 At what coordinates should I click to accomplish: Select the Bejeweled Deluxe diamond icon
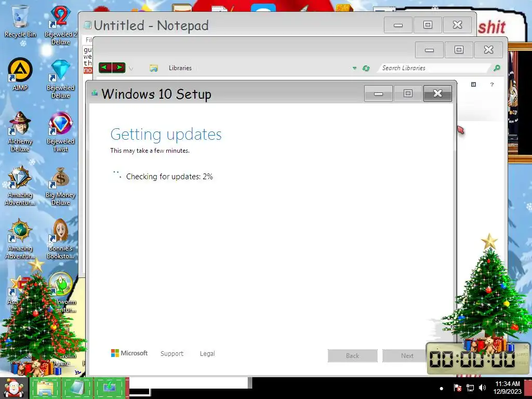60,79
